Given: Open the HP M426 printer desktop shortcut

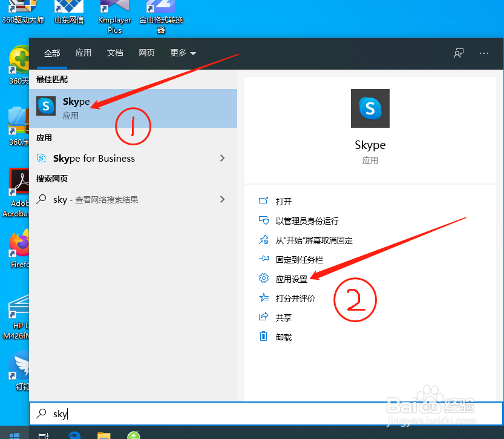Looking at the screenshot, I should pyautogui.click(x=16, y=317).
